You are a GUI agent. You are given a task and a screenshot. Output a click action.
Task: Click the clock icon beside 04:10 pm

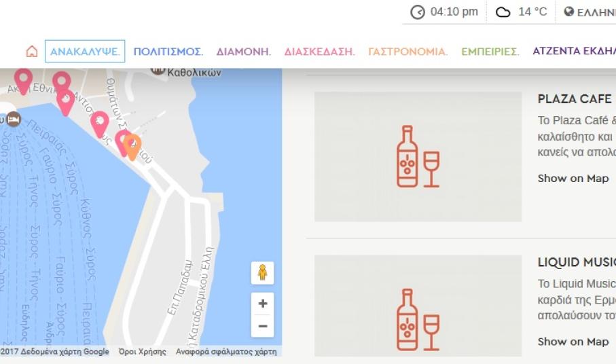tap(418, 12)
